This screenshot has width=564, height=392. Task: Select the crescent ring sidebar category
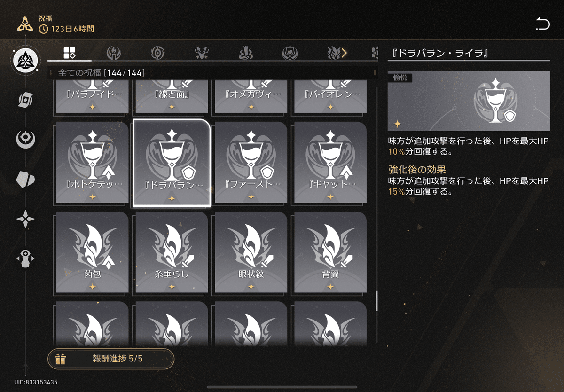(x=25, y=139)
